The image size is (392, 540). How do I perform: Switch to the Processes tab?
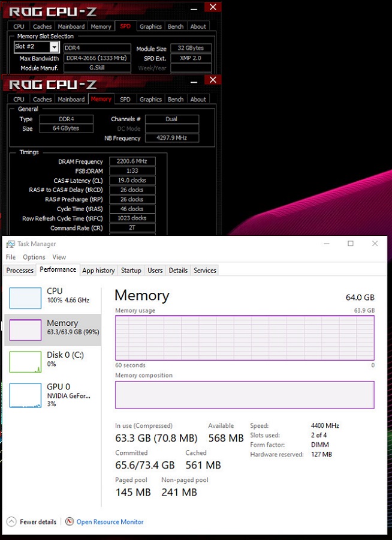point(20,271)
